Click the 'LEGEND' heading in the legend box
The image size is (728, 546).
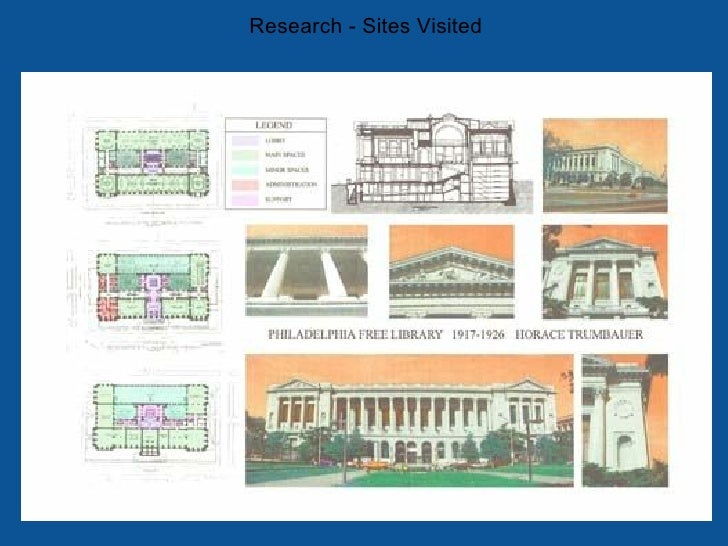click(274, 125)
